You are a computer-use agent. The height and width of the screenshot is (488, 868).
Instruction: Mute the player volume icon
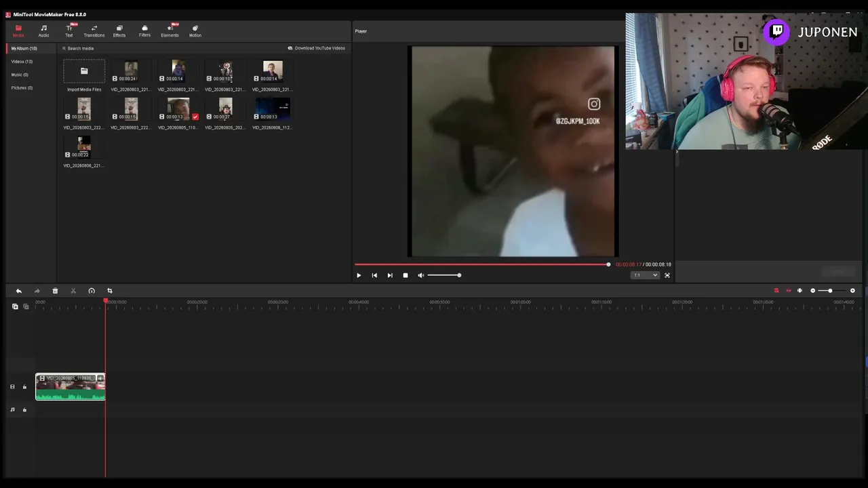point(420,275)
